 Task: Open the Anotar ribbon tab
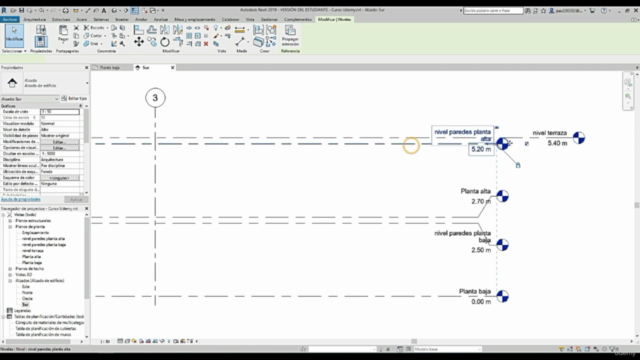pyautogui.click(x=141, y=19)
